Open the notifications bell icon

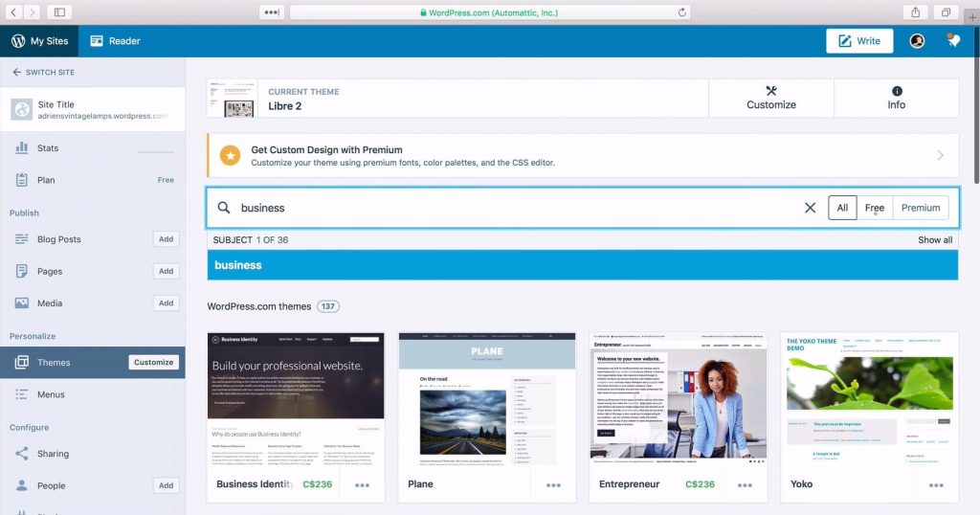[953, 40]
